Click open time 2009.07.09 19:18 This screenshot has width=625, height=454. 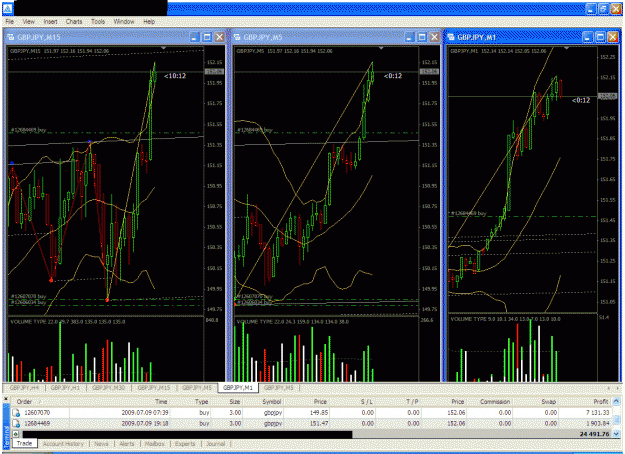coord(145,423)
